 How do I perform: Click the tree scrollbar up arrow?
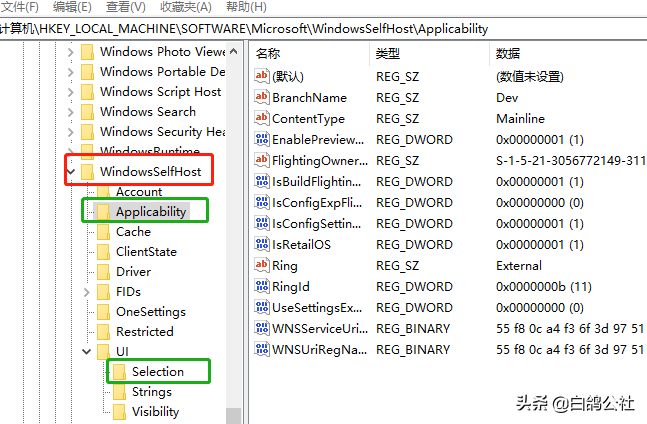pyautogui.click(x=234, y=52)
